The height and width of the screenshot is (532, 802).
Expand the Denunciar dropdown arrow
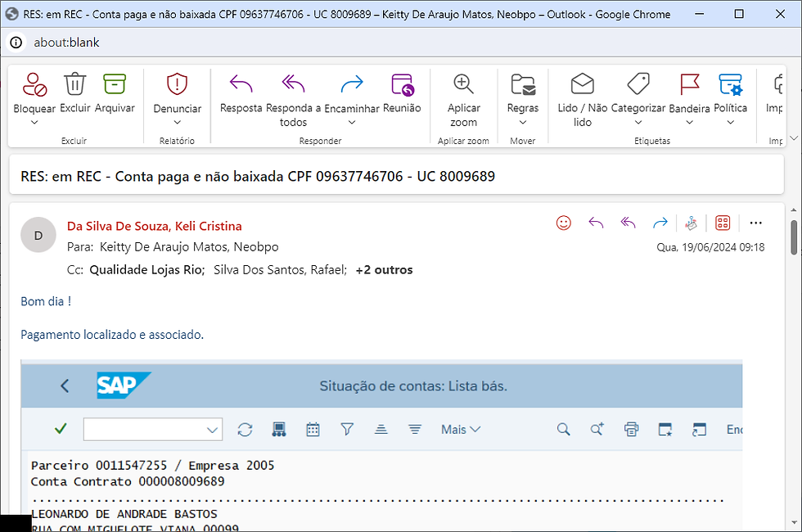point(177,122)
